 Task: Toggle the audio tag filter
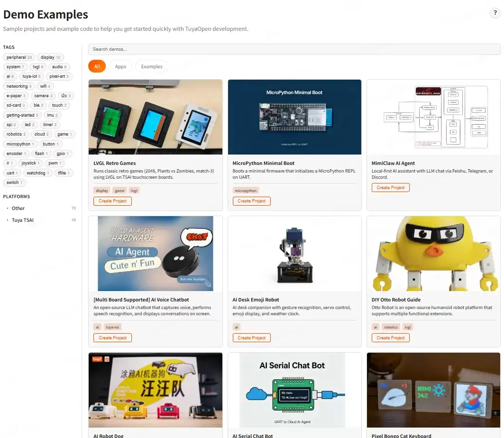click(59, 67)
